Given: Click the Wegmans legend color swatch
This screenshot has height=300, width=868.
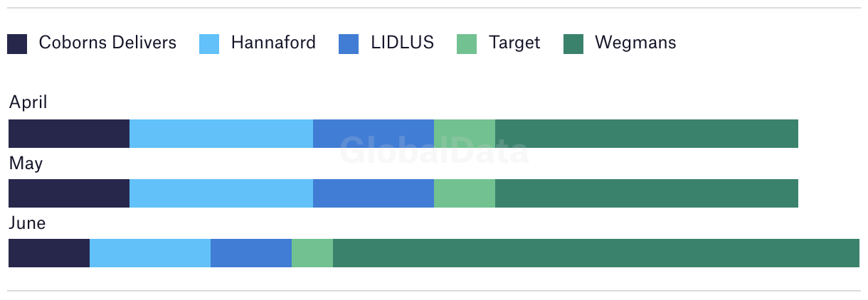Looking at the screenshot, I should [573, 43].
